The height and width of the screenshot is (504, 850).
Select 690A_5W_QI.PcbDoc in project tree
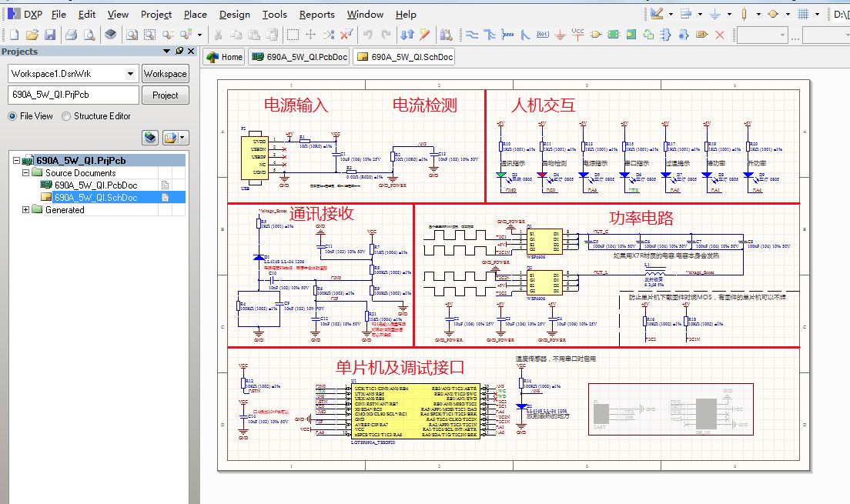tap(96, 185)
